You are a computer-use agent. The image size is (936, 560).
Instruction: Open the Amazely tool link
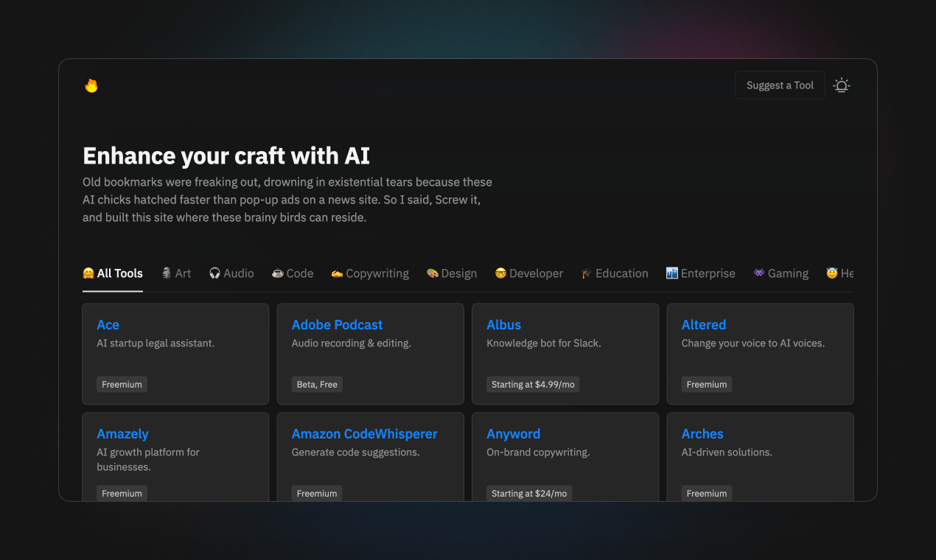[x=122, y=434]
